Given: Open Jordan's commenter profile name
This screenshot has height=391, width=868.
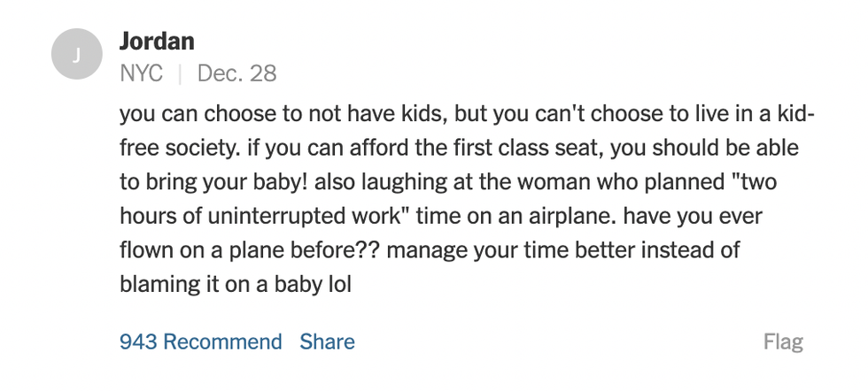Looking at the screenshot, I should (x=157, y=41).
